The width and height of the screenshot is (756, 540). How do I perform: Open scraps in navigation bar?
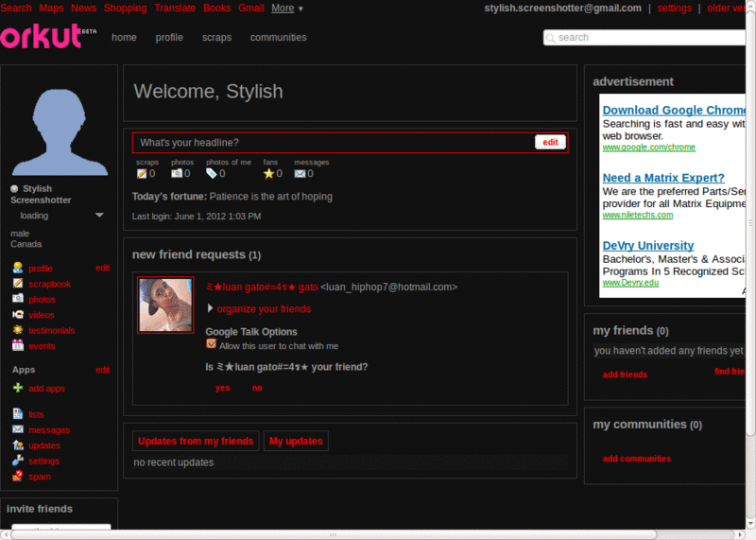pyautogui.click(x=216, y=37)
